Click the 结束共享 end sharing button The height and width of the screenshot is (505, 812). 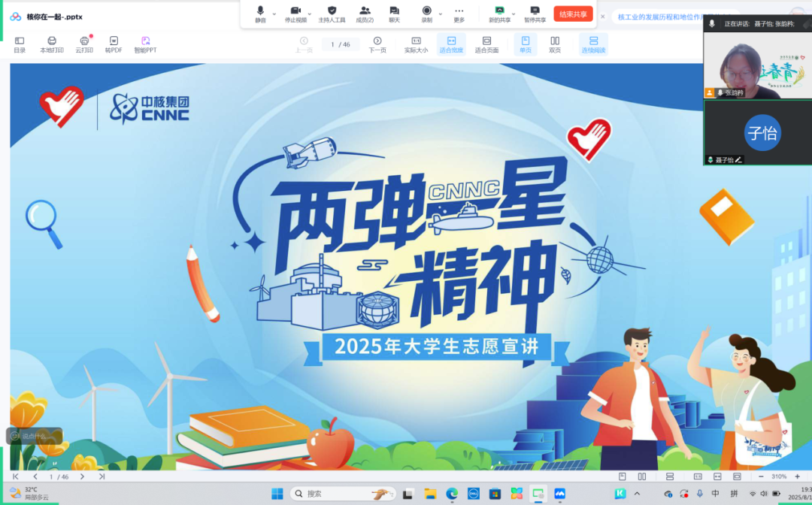[574, 14]
